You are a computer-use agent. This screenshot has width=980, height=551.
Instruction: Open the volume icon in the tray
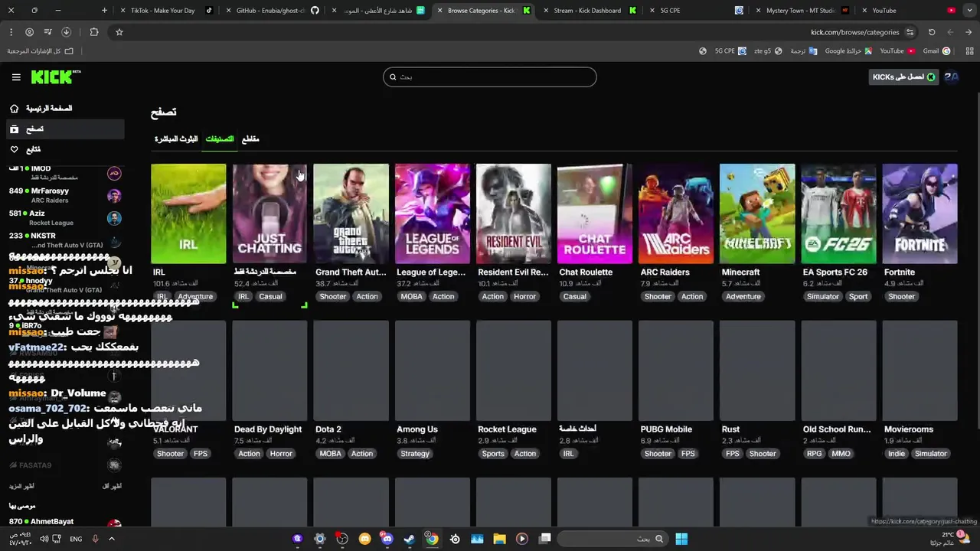(x=44, y=539)
